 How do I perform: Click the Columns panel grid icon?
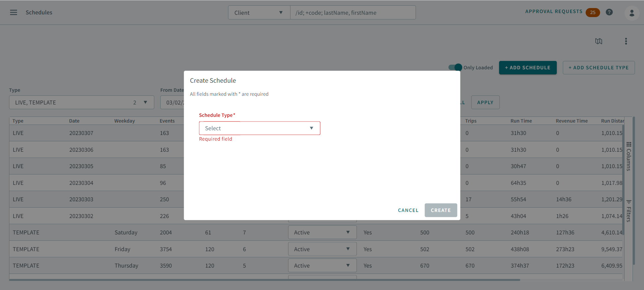(629, 144)
